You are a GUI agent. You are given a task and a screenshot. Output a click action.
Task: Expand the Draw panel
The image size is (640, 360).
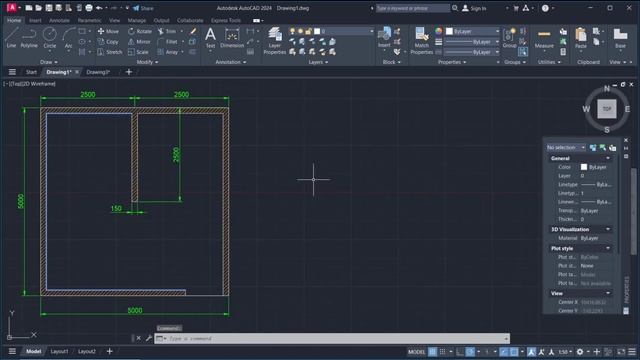pyautogui.click(x=49, y=62)
